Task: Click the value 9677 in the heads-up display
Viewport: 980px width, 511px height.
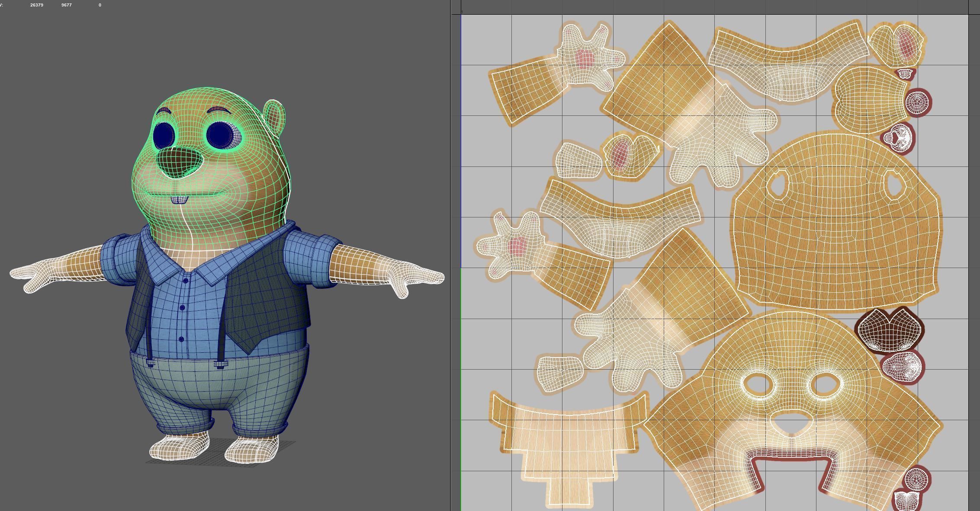Action: [x=66, y=5]
